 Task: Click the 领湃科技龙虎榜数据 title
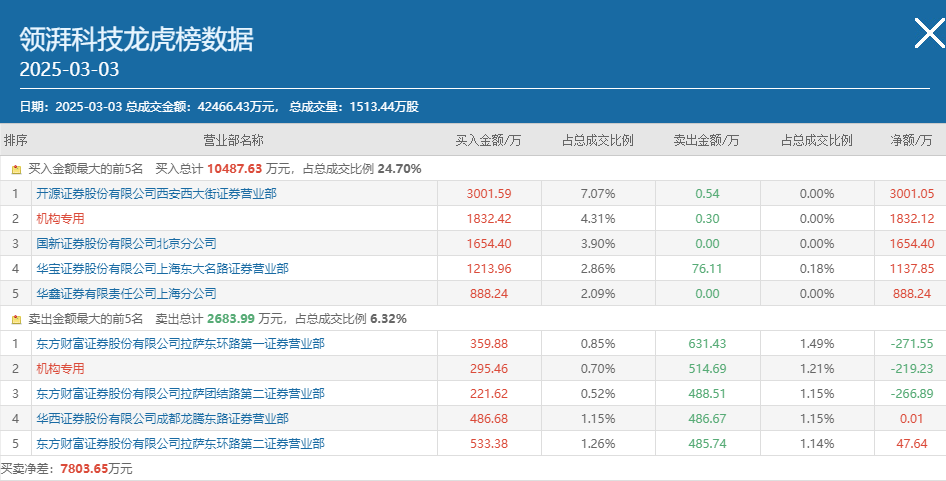coord(136,40)
